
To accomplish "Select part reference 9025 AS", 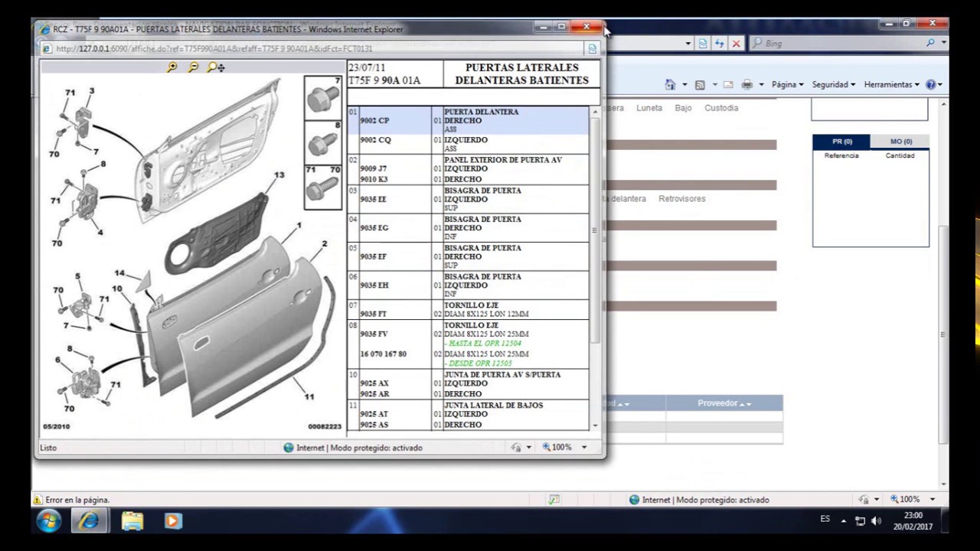I will 374,425.
